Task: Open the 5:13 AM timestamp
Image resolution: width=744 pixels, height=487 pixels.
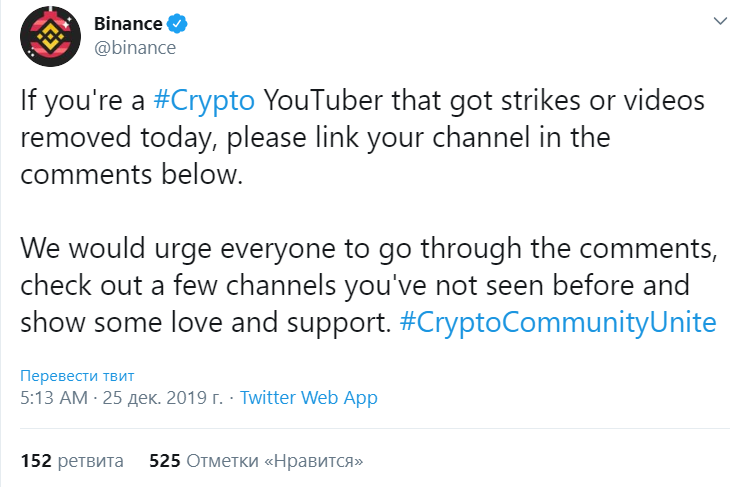Action: (54, 398)
